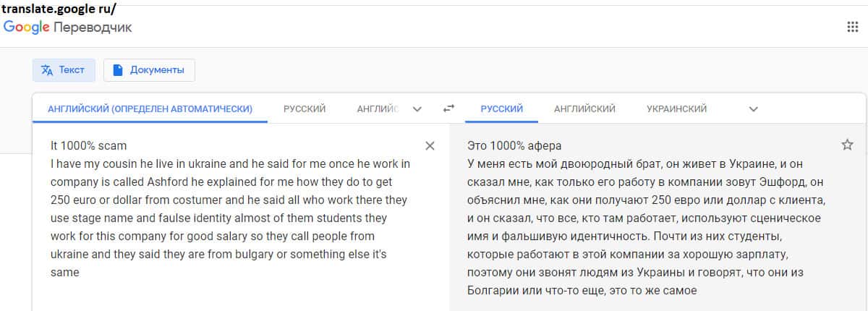Clear the source text with the X

[430, 146]
